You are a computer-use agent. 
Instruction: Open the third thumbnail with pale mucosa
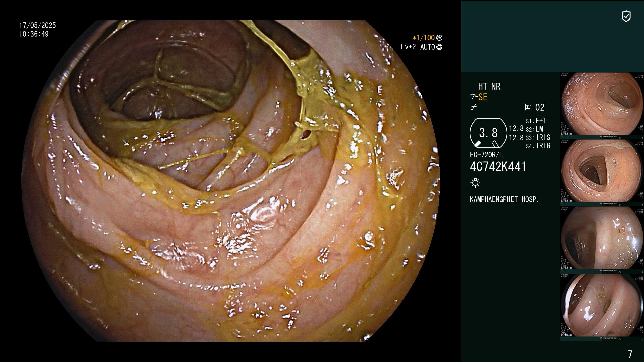pyautogui.click(x=602, y=238)
